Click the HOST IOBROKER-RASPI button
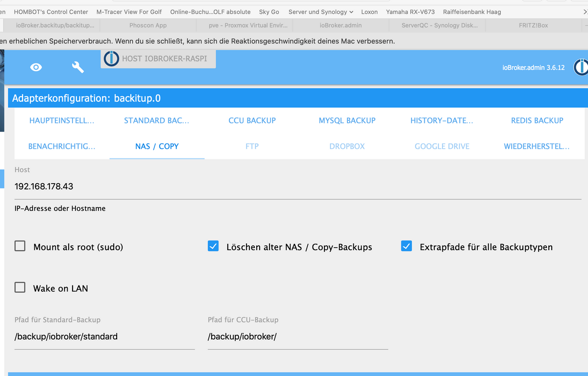Viewport: 588px width, 376px height. coord(158,59)
